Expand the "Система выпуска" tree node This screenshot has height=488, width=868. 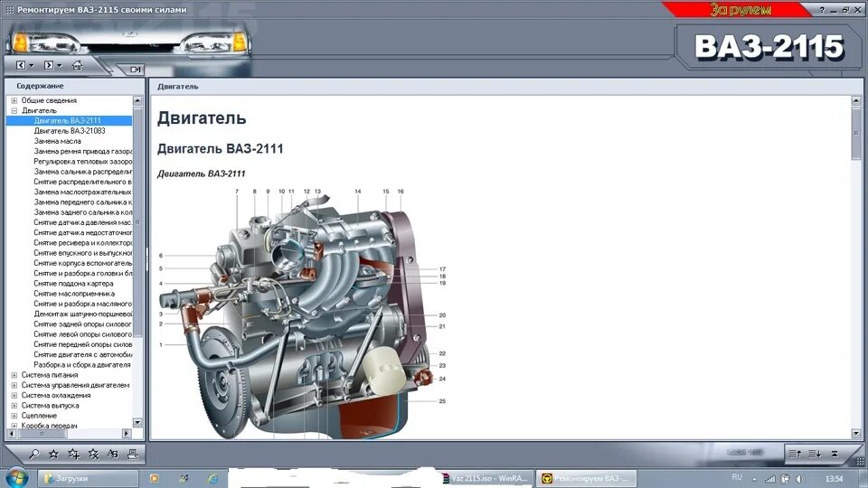click(14, 406)
